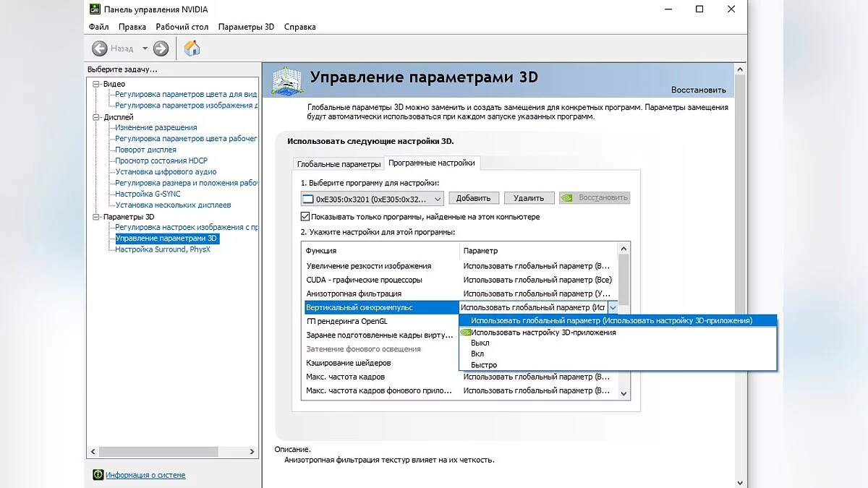Select the Кэширование шейдеров row

pos(380,363)
